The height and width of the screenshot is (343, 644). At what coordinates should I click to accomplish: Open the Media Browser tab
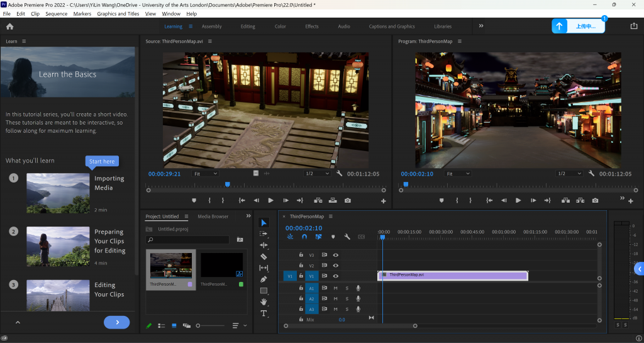[213, 216]
